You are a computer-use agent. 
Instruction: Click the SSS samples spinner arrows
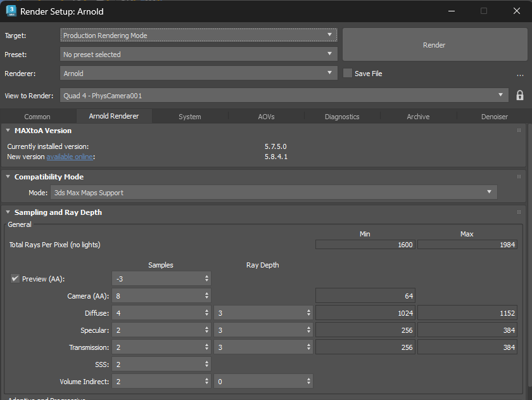[206, 365]
